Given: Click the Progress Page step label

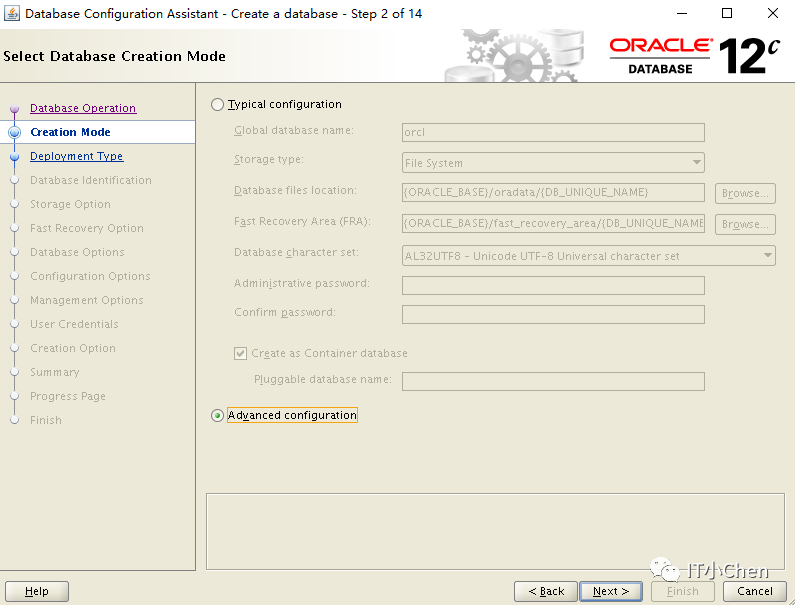Looking at the screenshot, I should tap(68, 396).
